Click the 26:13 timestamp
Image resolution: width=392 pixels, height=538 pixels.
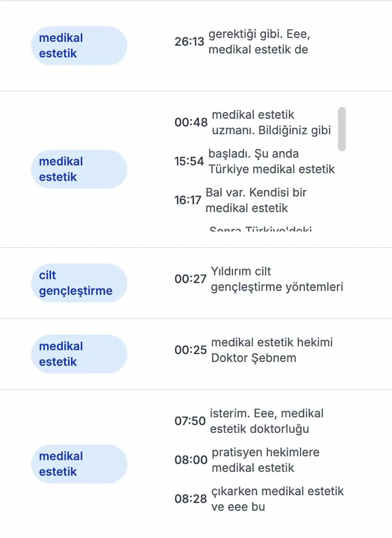[189, 42]
